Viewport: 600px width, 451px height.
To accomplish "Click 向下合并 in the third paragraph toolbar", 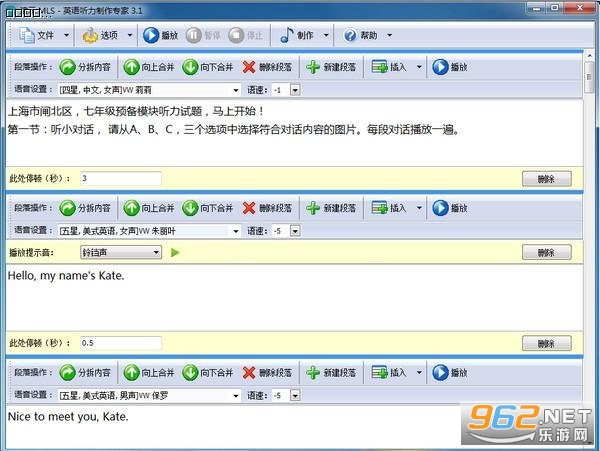I will click(207, 373).
